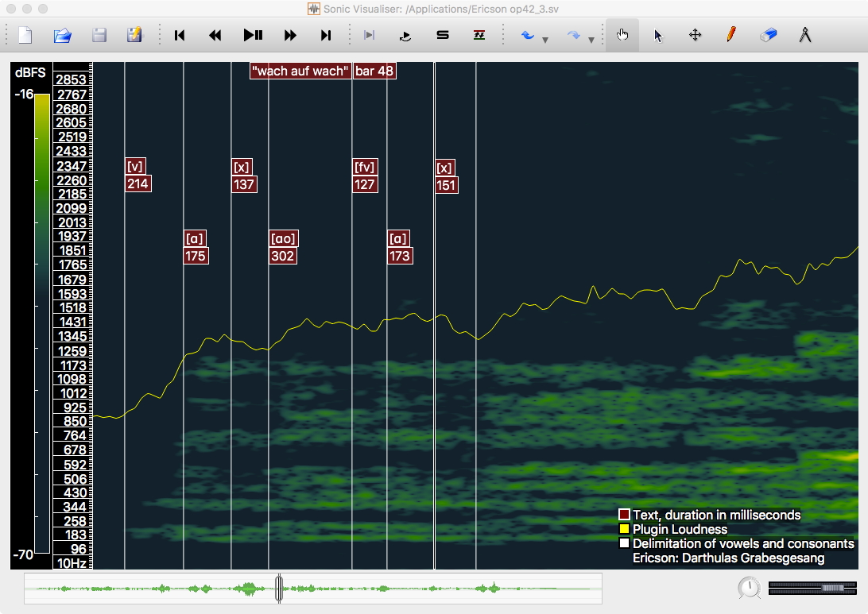The image size is (868, 614).
Task: Save the current session
Action: tap(99, 36)
